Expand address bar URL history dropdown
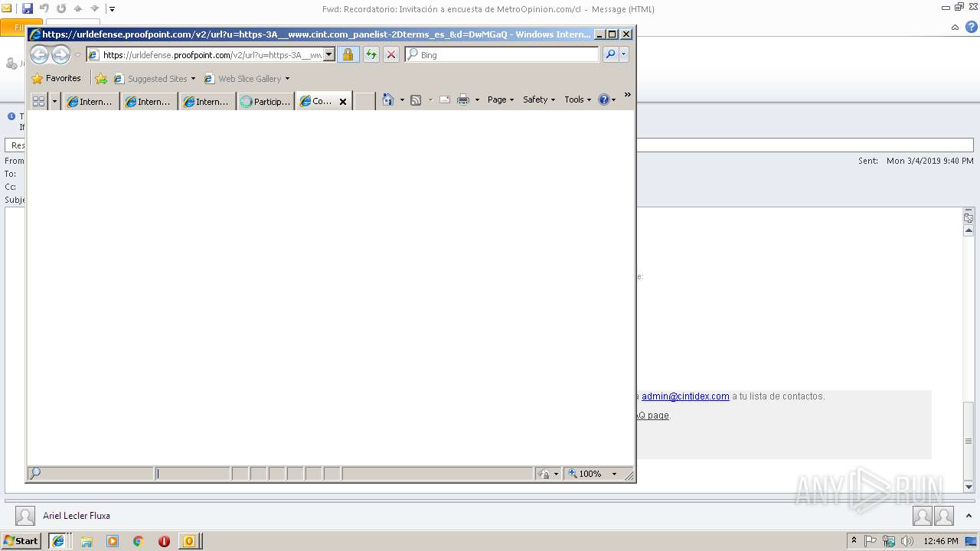This screenshot has width=980, height=551. 329,54
